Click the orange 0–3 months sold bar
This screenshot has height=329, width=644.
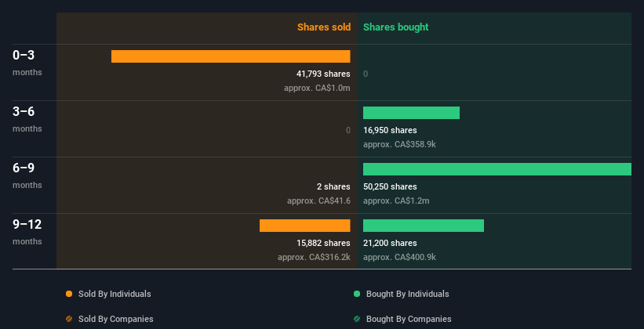(231, 56)
